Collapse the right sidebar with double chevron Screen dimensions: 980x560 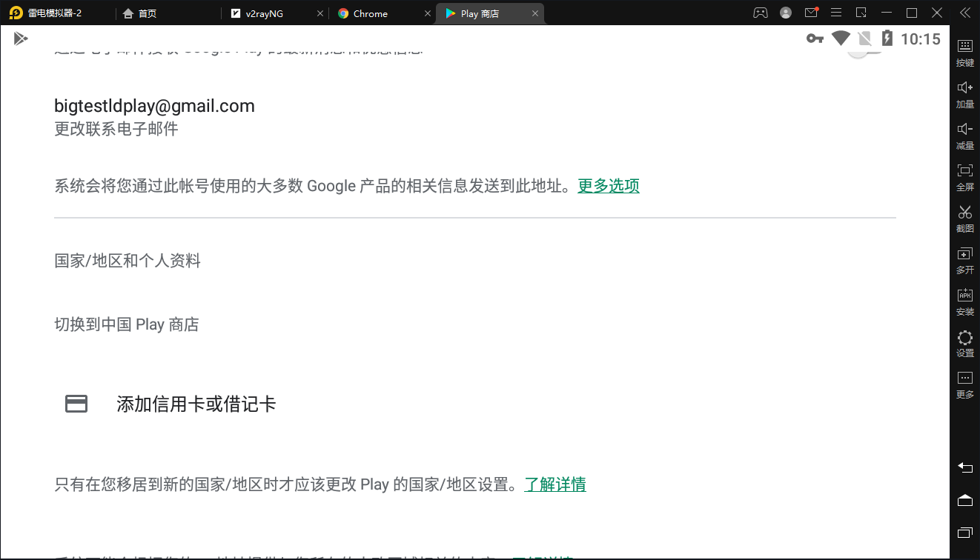[964, 13]
